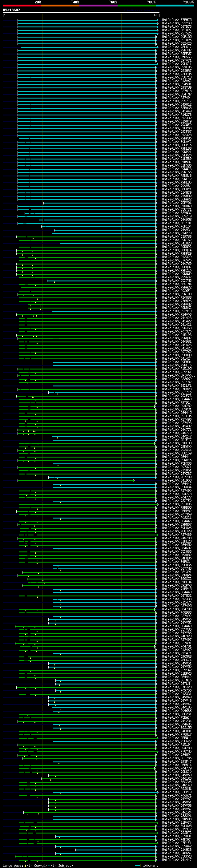Select the UniRef100_Q93XK4 label
Screen dimensions: 197x868
177,450
